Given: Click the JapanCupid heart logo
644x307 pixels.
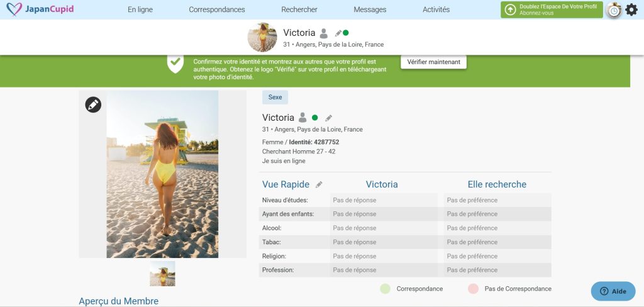Looking at the screenshot, I should tap(13, 9).
